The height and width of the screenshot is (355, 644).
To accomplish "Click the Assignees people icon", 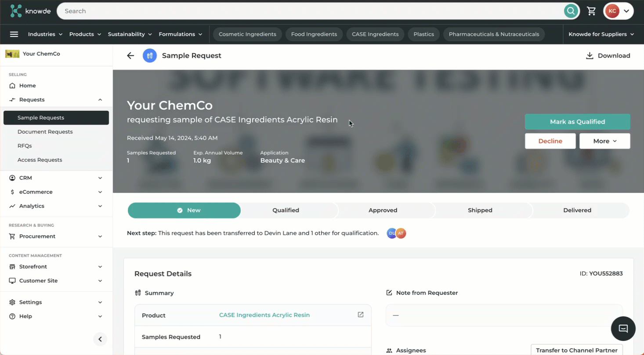I will (389, 351).
